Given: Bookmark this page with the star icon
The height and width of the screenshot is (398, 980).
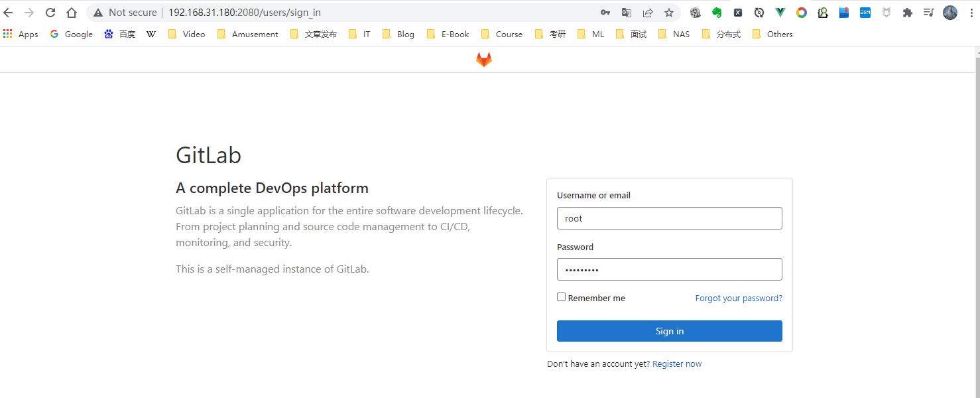Looking at the screenshot, I should 669,13.
